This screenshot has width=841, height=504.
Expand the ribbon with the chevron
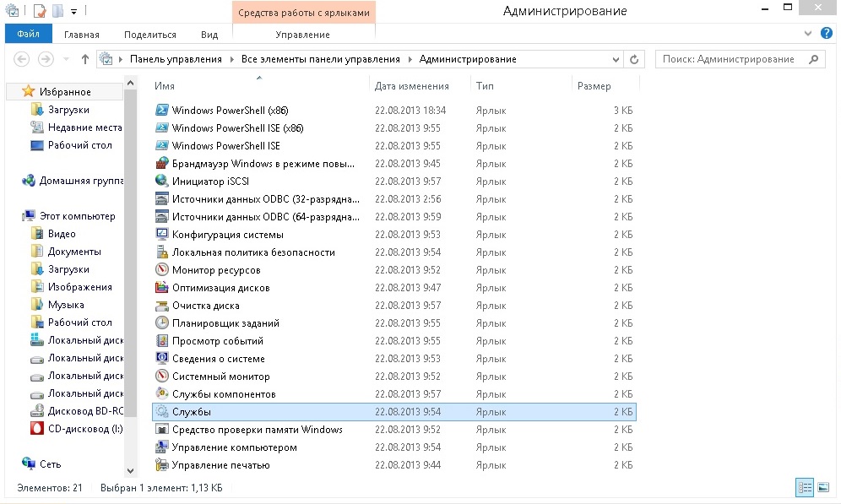pos(808,33)
